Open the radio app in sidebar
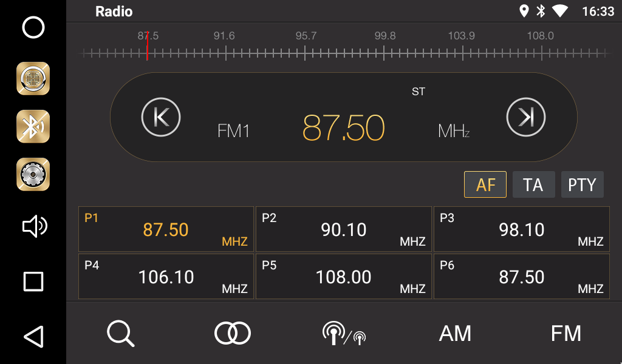This screenshot has height=364, width=622. pos(33,78)
